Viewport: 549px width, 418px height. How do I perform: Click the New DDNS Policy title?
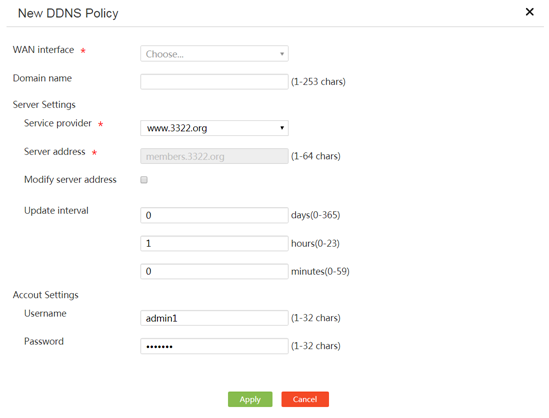coord(68,13)
